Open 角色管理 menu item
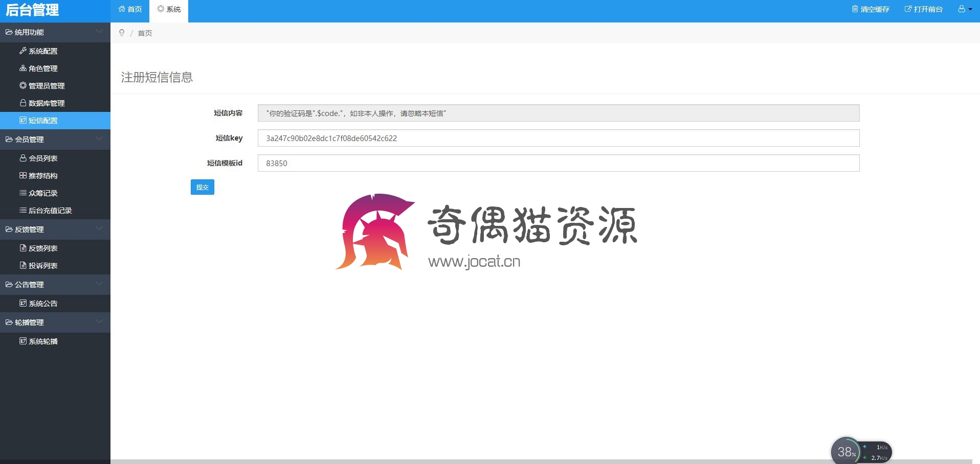Viewport: 980px width, 464px height. click(x=55, y=68)
